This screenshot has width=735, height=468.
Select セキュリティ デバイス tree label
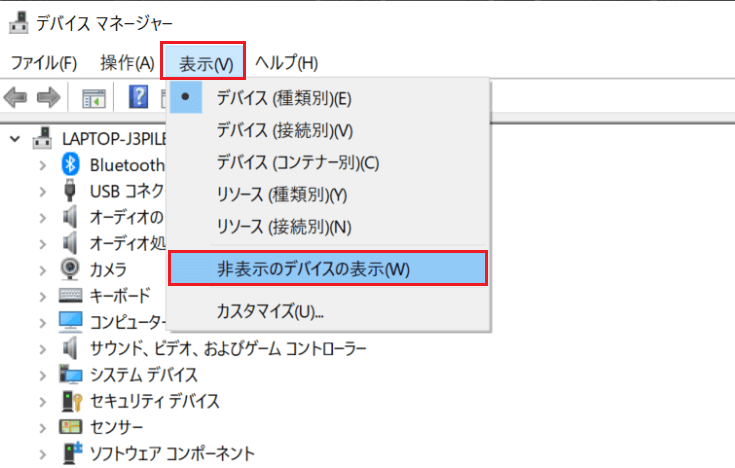[154, 401]
